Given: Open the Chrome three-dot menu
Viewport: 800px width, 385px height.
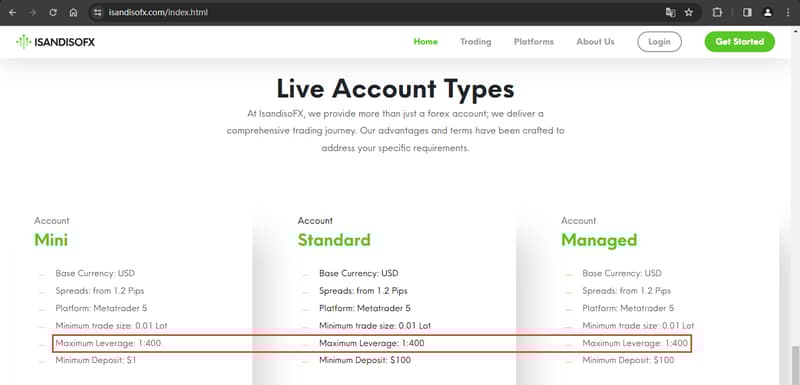Looking at the screenshot, I should (788, 12).
